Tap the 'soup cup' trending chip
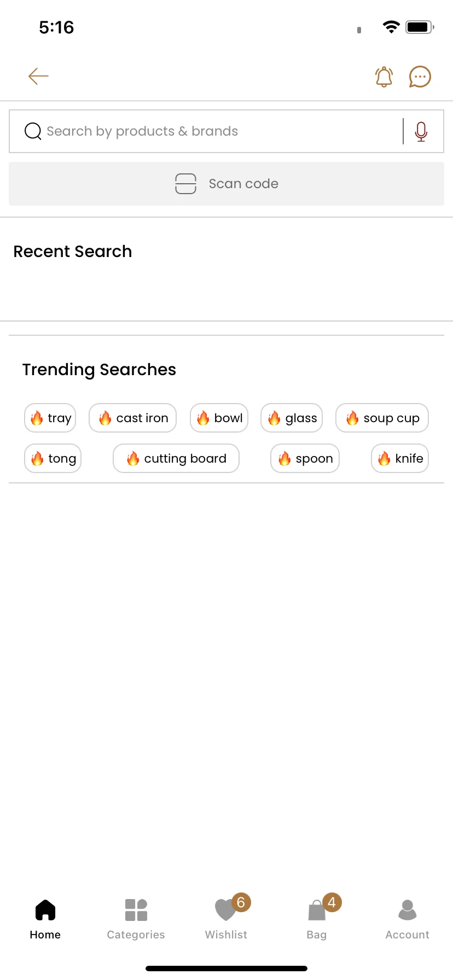This screenshot has width=453, height=980. (x=382, y=418)
